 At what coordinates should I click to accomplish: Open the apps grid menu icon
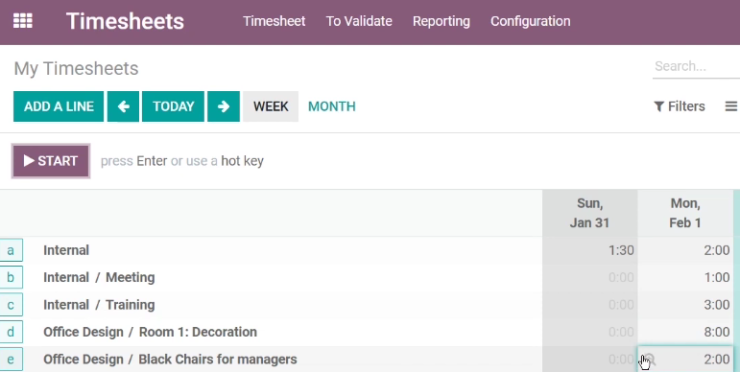coord(23,21)
